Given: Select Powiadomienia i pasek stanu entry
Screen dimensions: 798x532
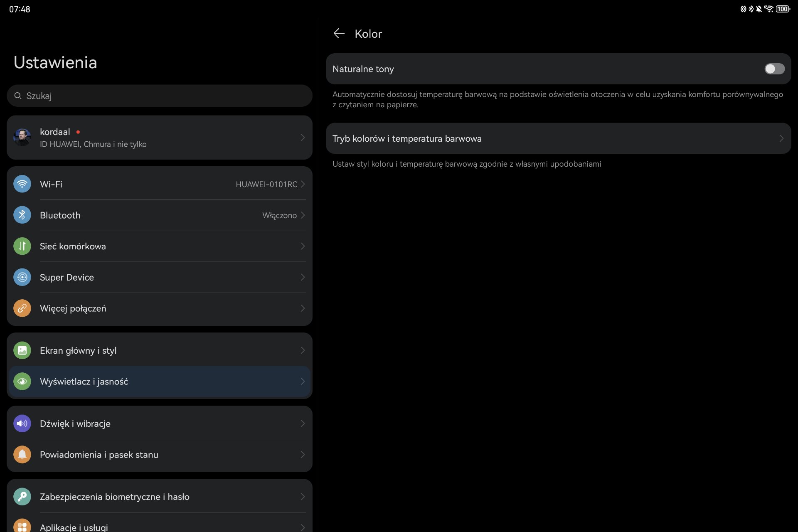Looking at the screenshot, I should (x=160, y=455).
